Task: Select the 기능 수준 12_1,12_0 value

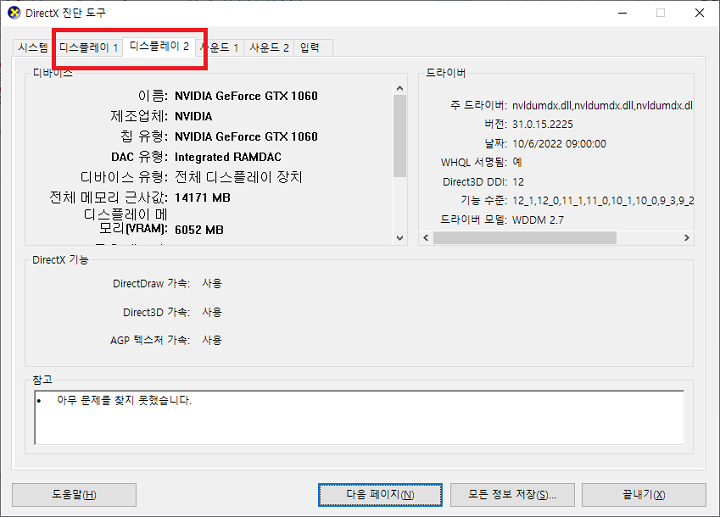Action: pyautogui.click(x=603, y=201)
